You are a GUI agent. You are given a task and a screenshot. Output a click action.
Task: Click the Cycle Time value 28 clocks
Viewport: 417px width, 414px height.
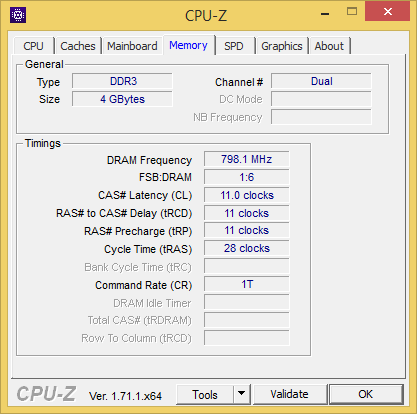[247, 248]
